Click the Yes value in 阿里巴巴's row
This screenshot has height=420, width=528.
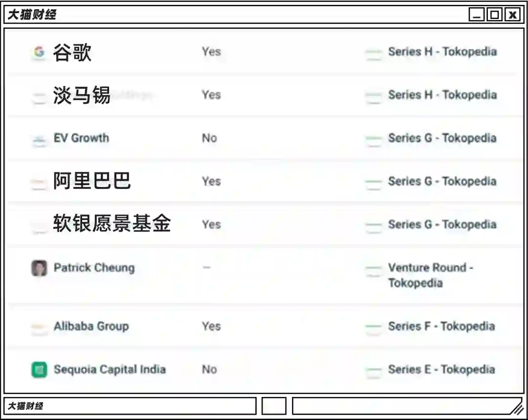[212, 181]
